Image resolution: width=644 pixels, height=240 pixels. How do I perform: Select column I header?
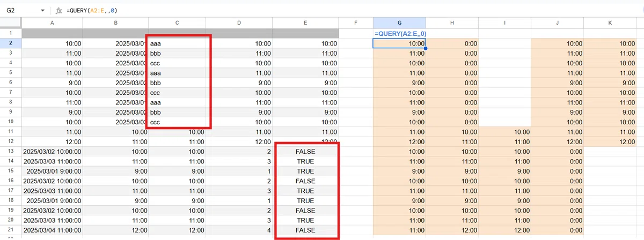point(504,23)
